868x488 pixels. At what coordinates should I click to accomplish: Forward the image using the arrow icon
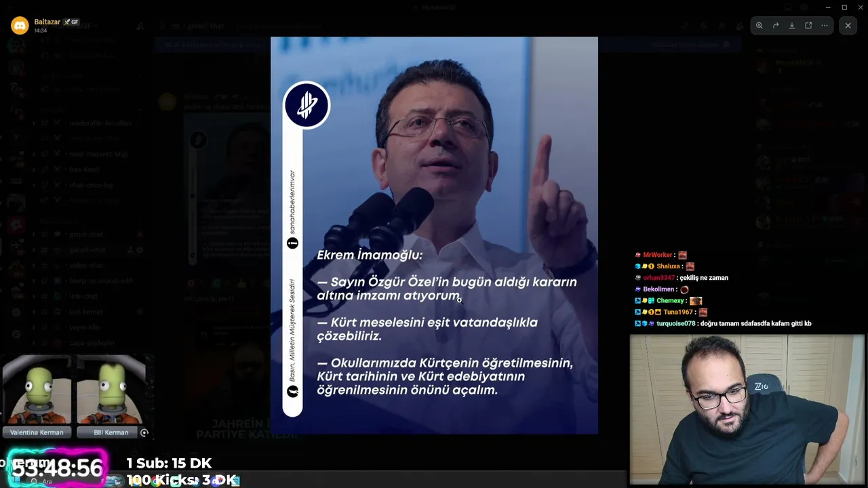(776, 26)
